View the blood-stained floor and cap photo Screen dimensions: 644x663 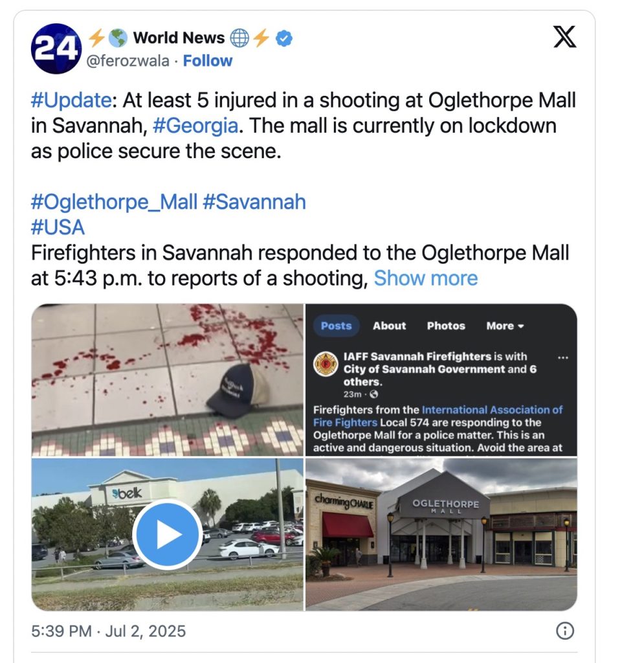point(168,379)
